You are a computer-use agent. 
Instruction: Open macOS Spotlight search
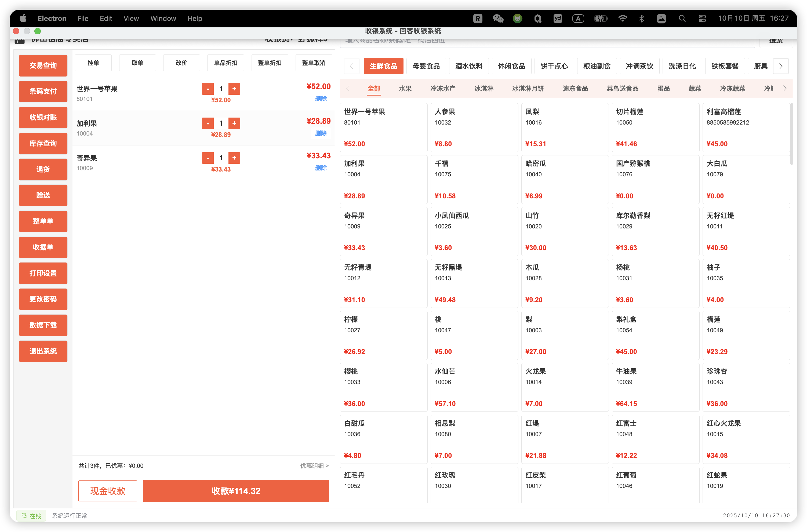(x=682, y=18)
